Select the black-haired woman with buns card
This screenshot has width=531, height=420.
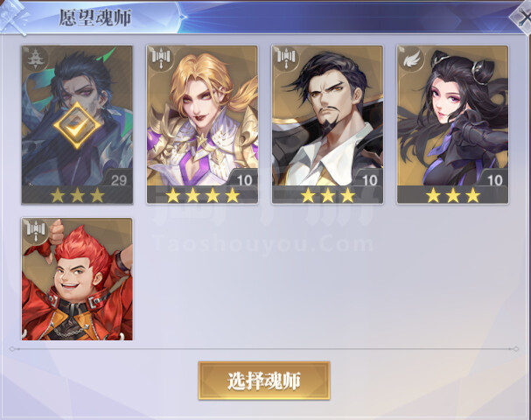pyautogui.click(x=452, y=124)
